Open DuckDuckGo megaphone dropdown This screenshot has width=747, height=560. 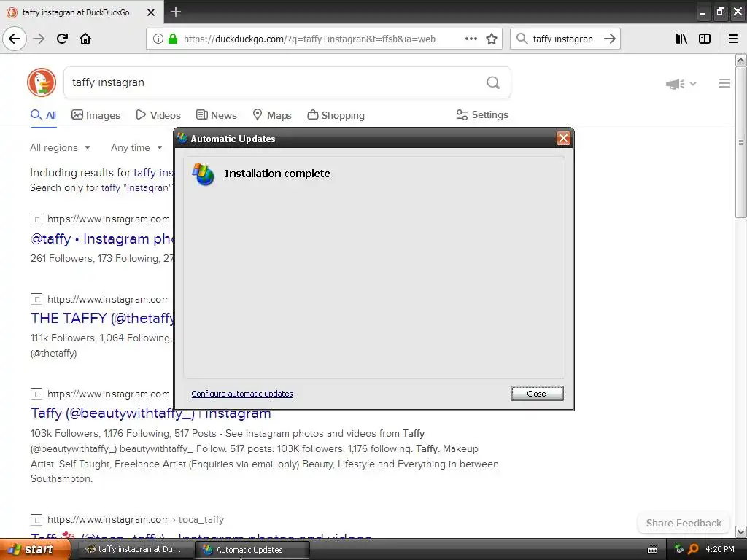pyautogui.click(x=681, y=84)
